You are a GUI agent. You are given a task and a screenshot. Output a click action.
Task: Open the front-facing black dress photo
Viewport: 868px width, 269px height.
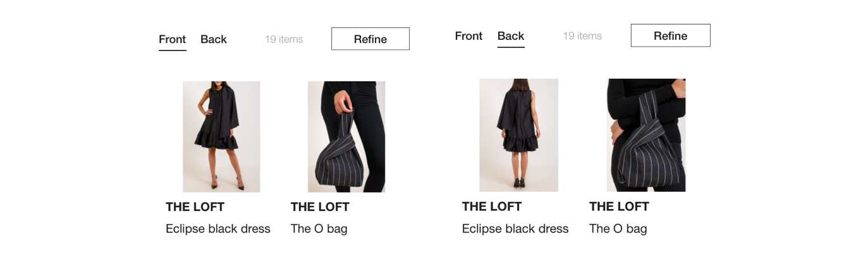click(221, 136)
